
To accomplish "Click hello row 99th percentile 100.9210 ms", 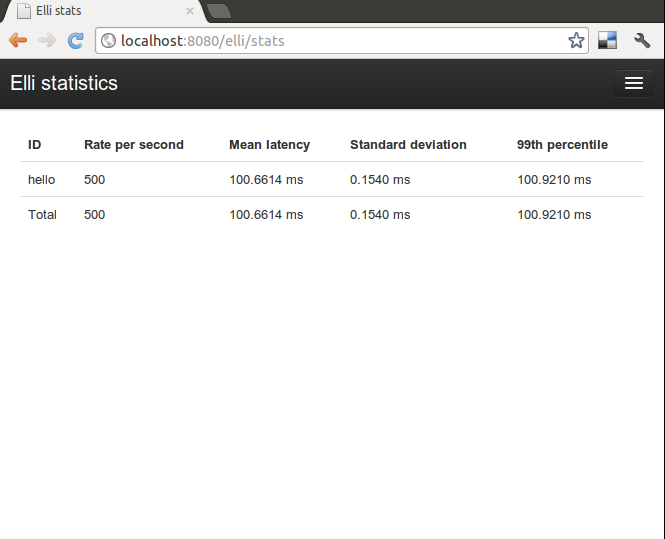I will (x=554, y=180).
